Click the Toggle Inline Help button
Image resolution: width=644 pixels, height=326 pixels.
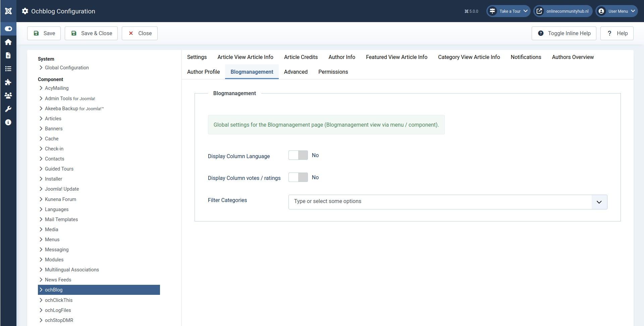click(x=564, y=33)
